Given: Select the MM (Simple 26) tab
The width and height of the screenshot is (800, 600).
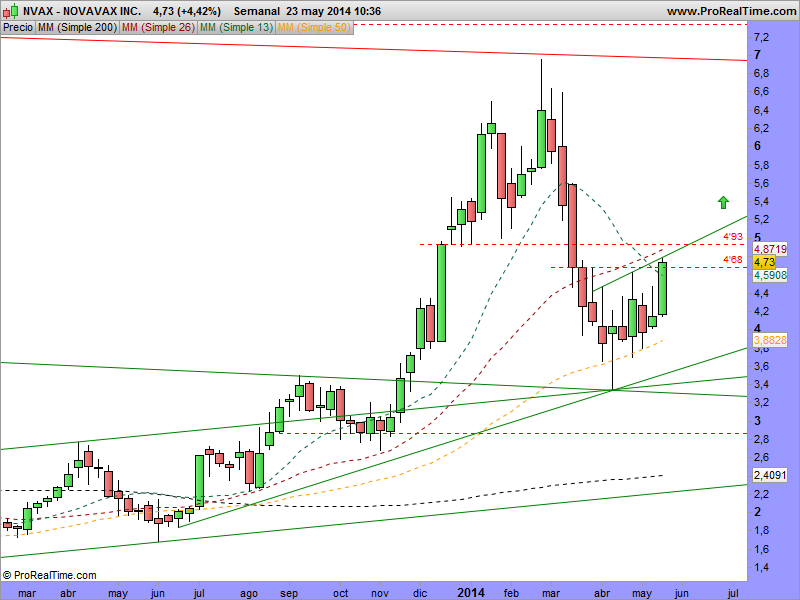Looking at the screenshot, I should 158,28.
